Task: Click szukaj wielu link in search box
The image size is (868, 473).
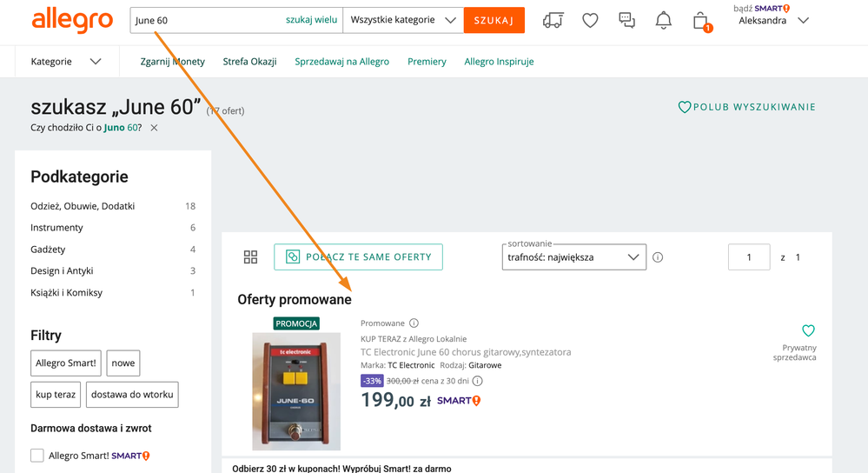Action: pyautogui.click(x=311, y=19)
